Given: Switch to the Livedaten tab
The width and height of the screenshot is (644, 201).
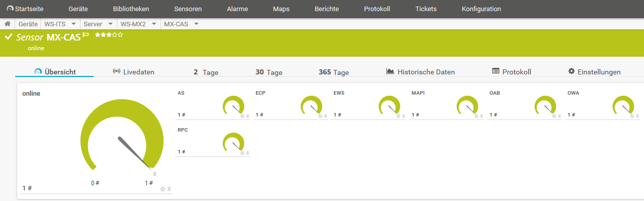Looking at the screenshot, I should 133,72.
